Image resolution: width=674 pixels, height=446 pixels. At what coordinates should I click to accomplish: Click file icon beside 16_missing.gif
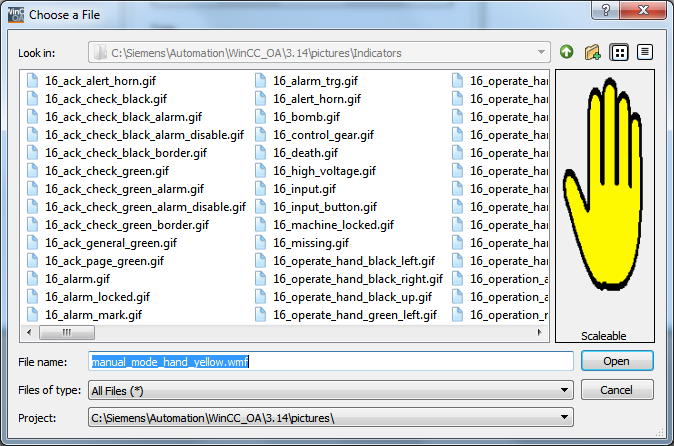click(260, 243)
